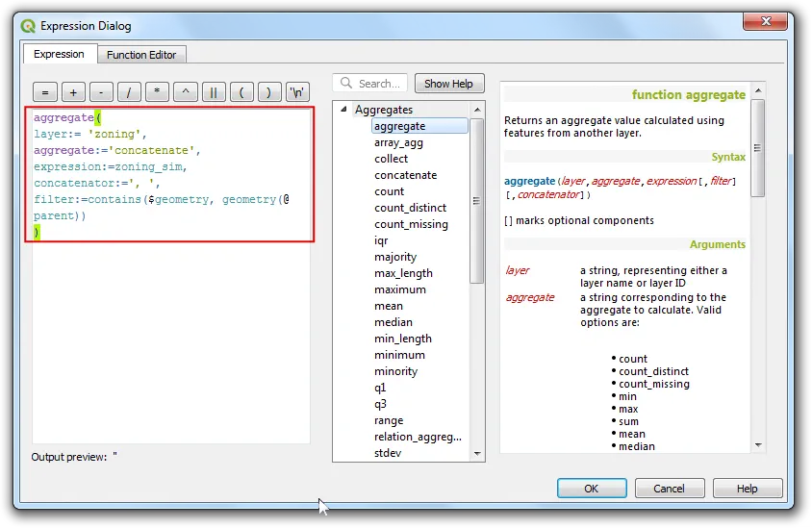The width and height of the screenshot is (812, 528).
Task: Collapse the Aggregates function group
Action: [x=343, y=110]
